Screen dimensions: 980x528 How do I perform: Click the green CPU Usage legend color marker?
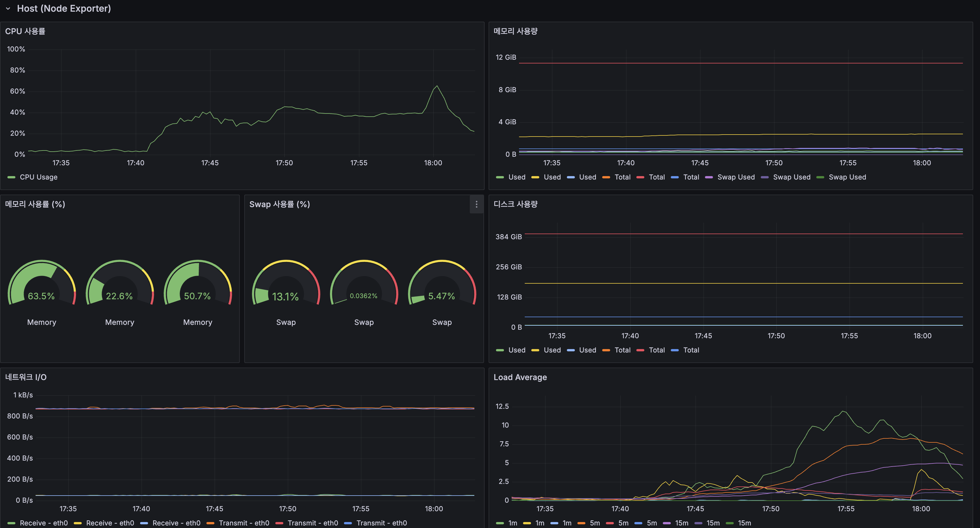click(11, 177)
